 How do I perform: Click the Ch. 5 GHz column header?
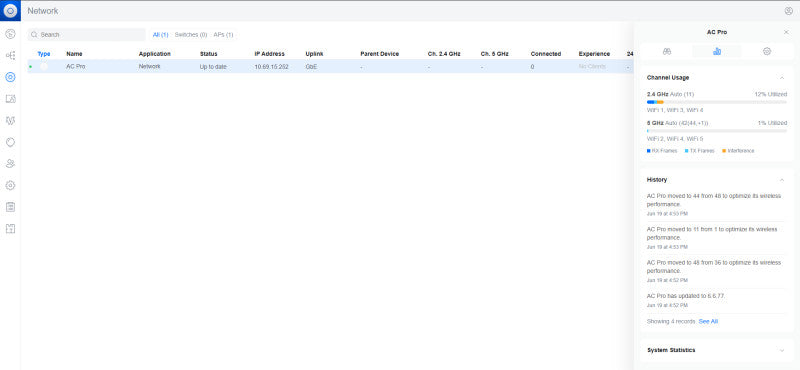(x=494, y=54)
